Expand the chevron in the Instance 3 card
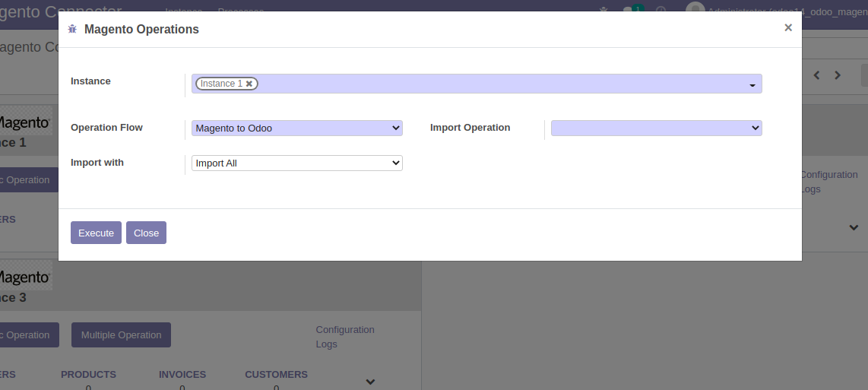Screen dimensions: 868x390 click(370, 382)
